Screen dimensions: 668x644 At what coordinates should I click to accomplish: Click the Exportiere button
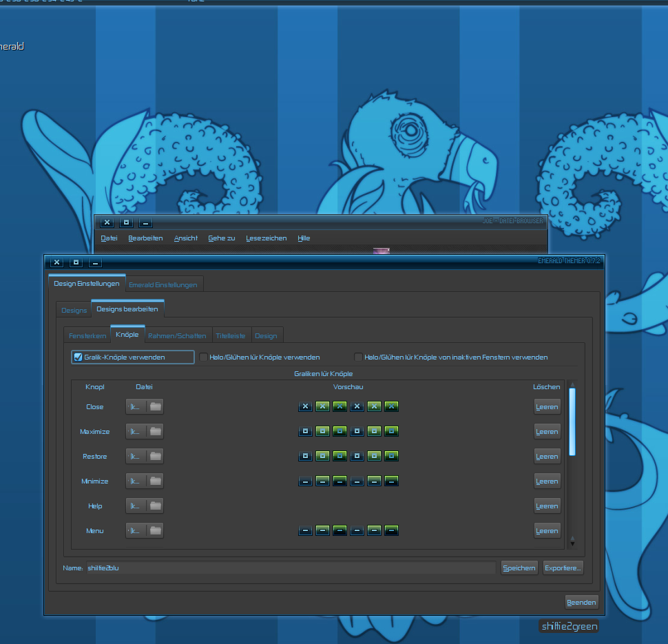coord(563,568)
